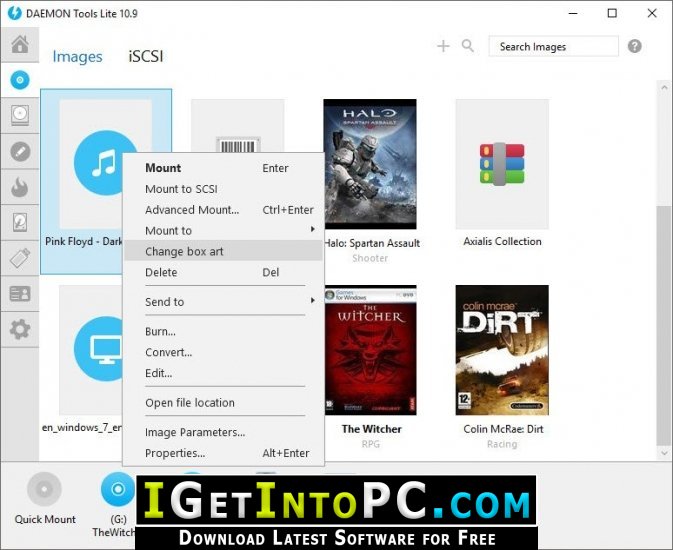The height and width of the screenshot is (550, 673).
Task: Choose Mount from the context menu
Action: (x=223, y=168)
